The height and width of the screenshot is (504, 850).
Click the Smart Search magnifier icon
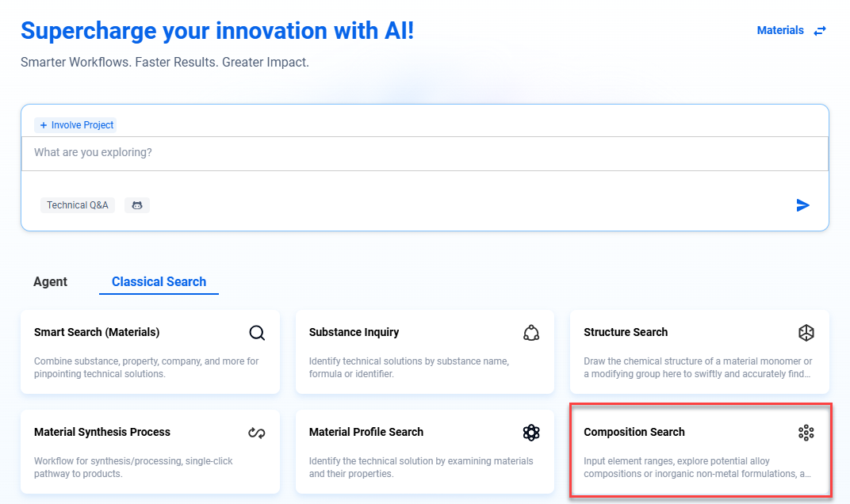(257, 333)
